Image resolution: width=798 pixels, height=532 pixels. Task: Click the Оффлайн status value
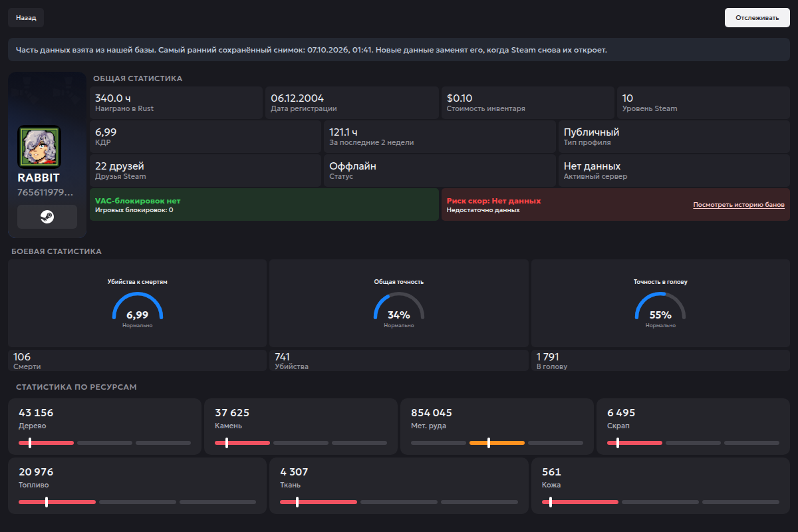(353, 166)
